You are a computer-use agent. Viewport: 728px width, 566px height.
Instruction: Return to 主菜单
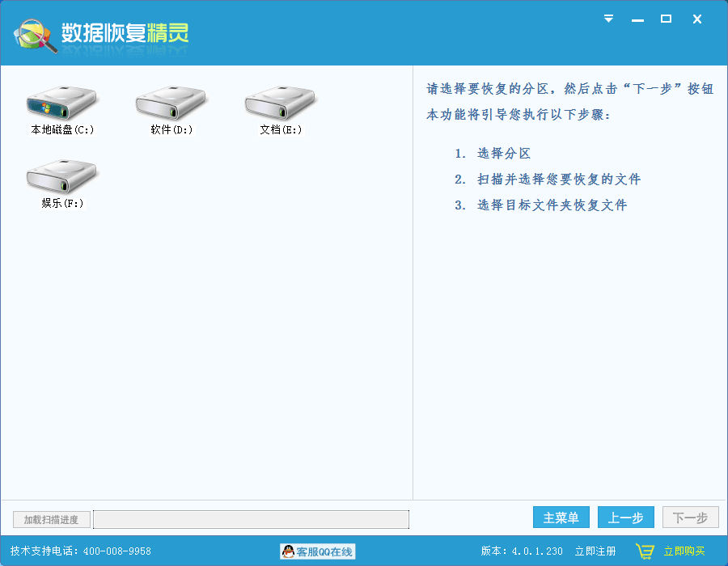coord(561,517)
